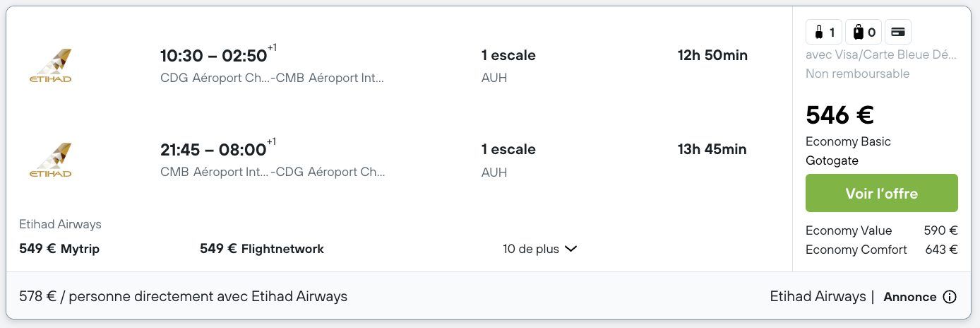Click the payment card icon

pyautogui.click(x=898, y=32)
